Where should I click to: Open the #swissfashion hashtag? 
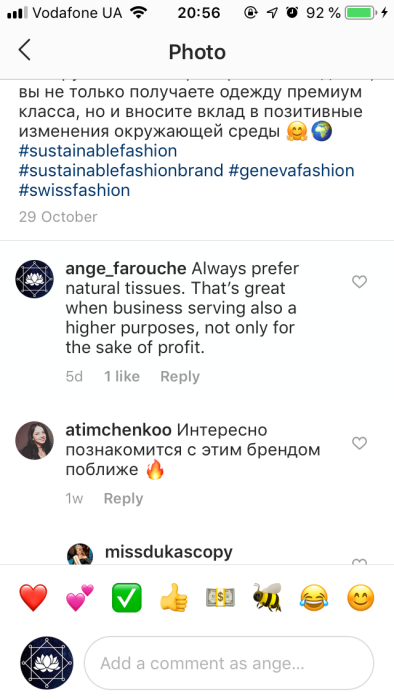click(74, 190)
